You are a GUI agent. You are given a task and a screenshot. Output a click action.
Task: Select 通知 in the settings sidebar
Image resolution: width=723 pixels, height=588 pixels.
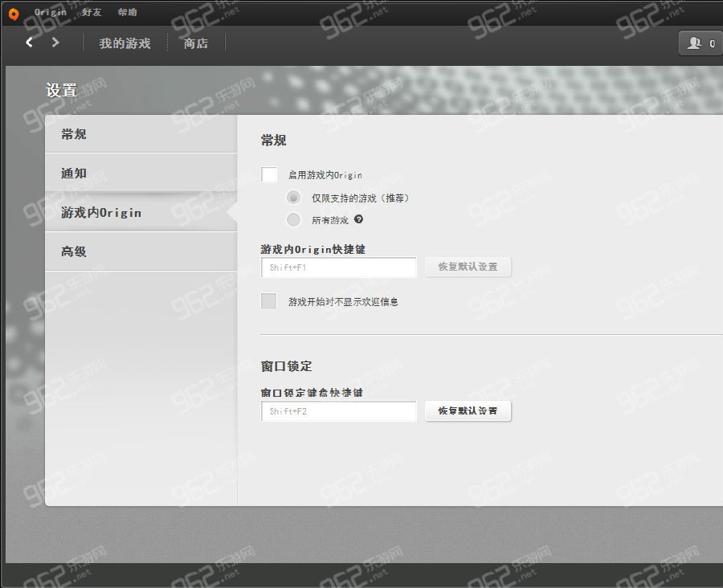pos(141,174)
